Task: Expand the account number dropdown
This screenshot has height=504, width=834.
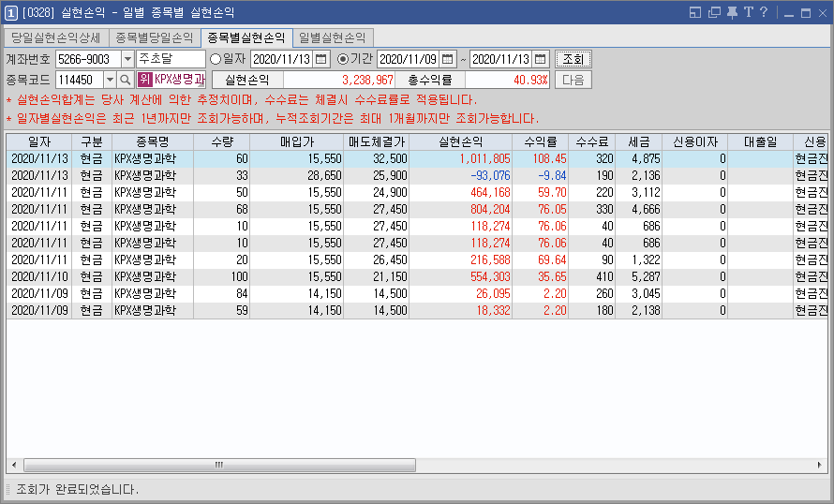Action: pyautogui.click(x=127, y=59)
